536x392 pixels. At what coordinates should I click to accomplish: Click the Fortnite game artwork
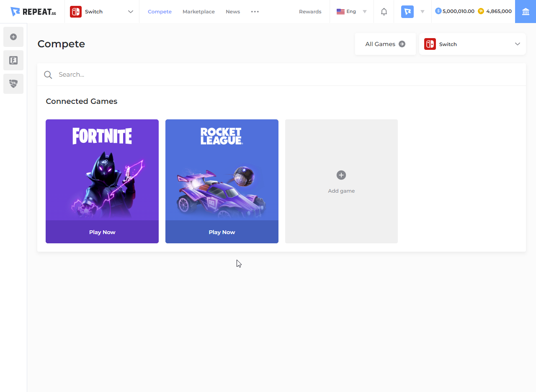point(102,170)
